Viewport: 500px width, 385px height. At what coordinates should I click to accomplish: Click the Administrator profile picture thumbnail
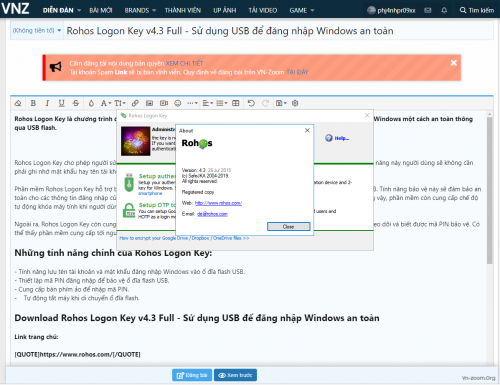tap(135, 141)
